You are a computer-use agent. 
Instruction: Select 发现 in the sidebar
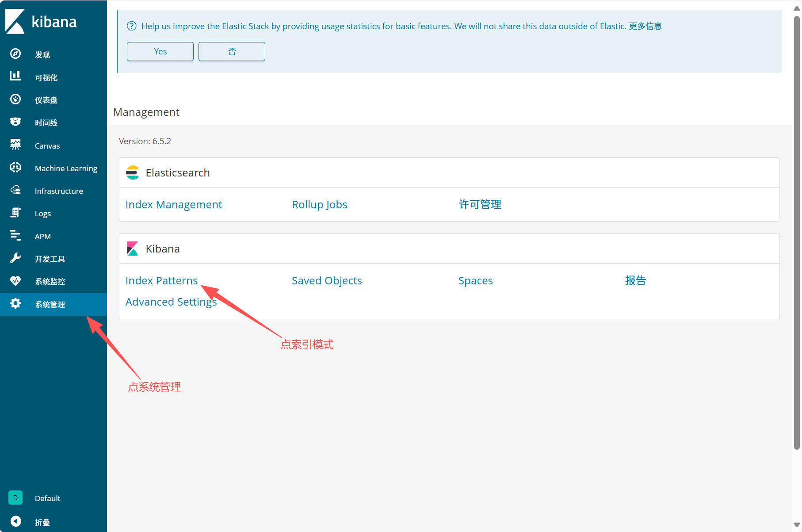pyautogui.click(x=42, y=55)
